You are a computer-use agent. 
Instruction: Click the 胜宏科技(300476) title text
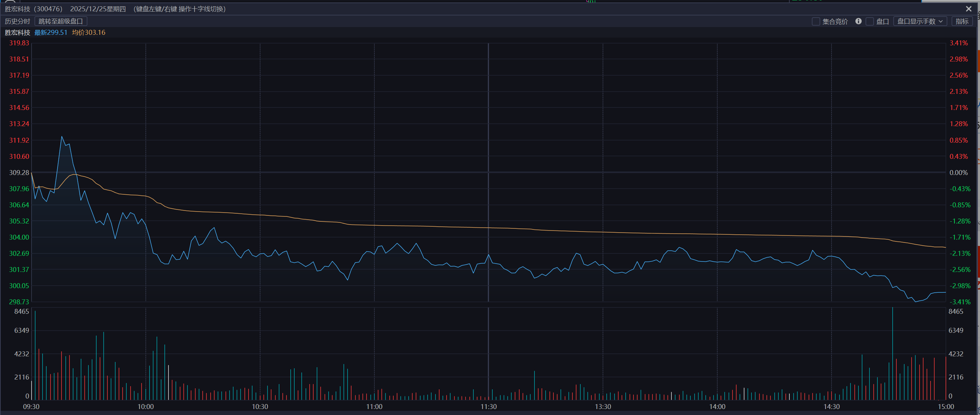pos(33,9)
